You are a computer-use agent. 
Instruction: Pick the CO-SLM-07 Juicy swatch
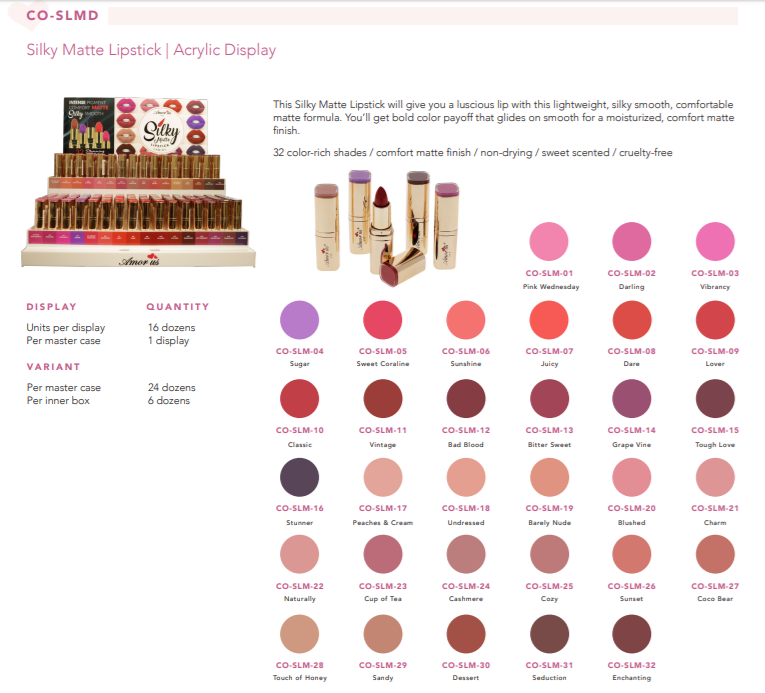pyautogui.click(x=549, y=320)
